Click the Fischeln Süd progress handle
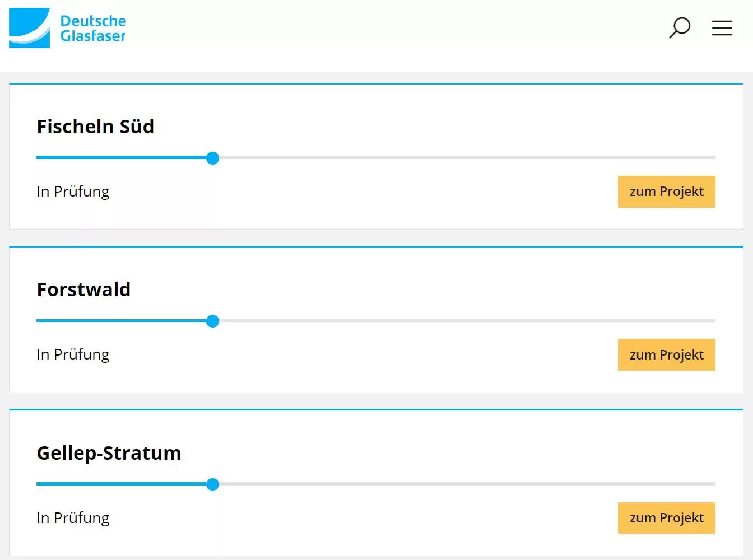 (212, 158)
